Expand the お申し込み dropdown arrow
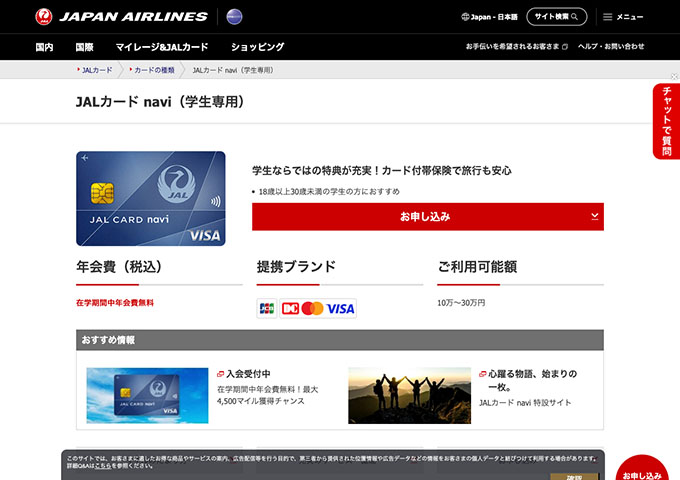Image resolution: width=680 pixels, height=480 pixels. click(x=595, y=216)
